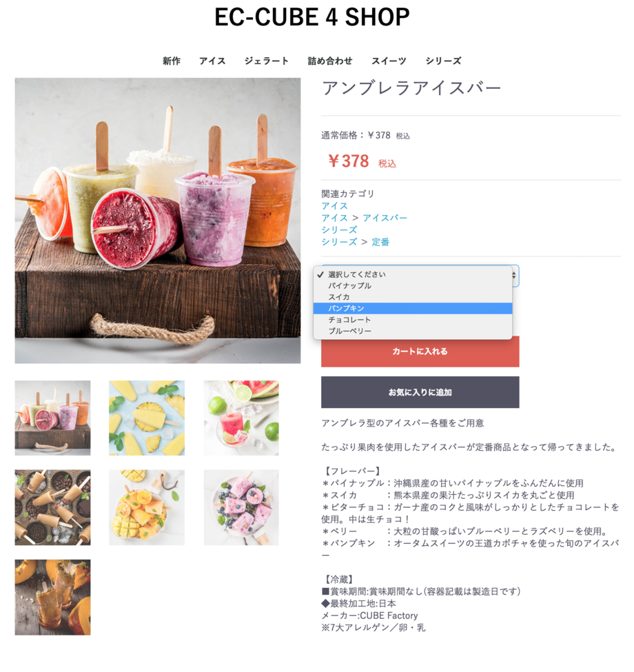
Task: Click the スイーツ navigation item
Action: pyautogui.click(x=389, y=61)
